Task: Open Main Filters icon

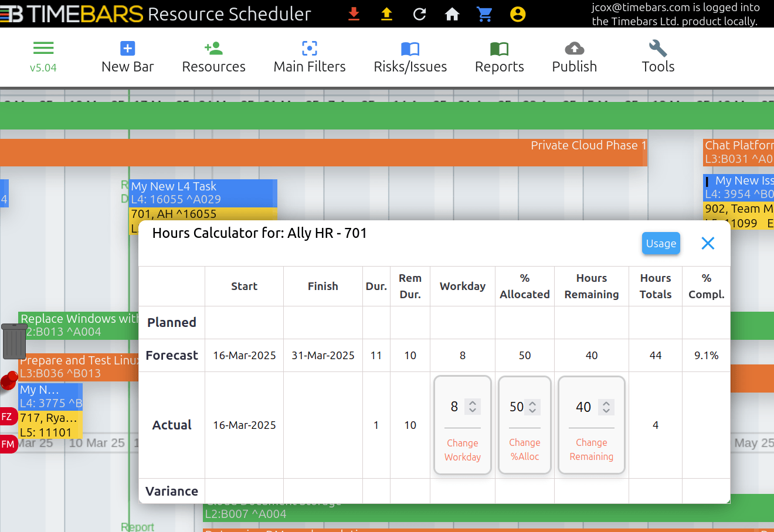Action: 310,48
